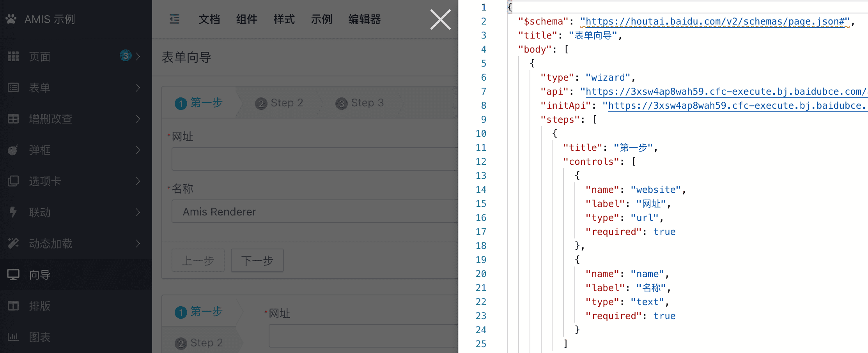This screenshot has width=868, height=353.
Task: Close the code overlay with X
Action: pyautogui.click(x=440, y=19)
